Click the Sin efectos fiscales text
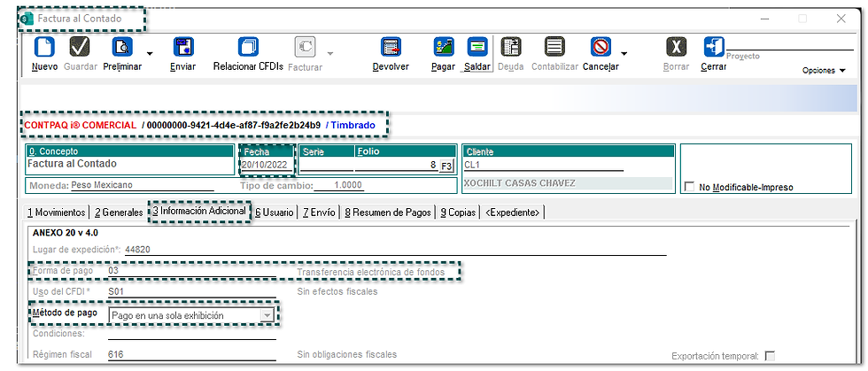 point(337,291)
